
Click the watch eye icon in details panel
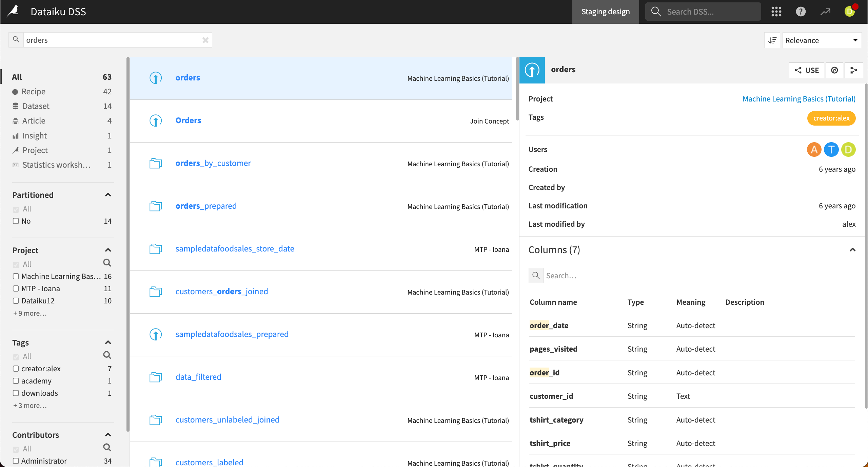834,70
